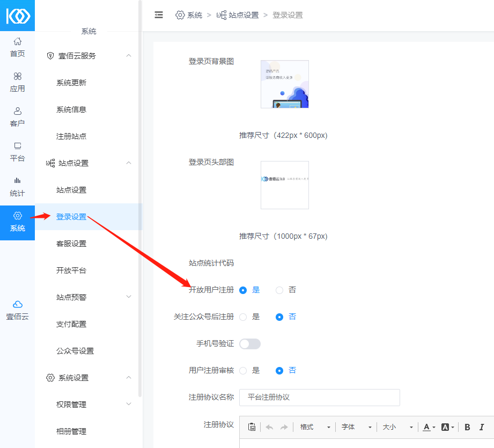Select 是 for 用户注册审核
Image resolution: width=494 pixels, height=448 pixels.
coord(243,371)
